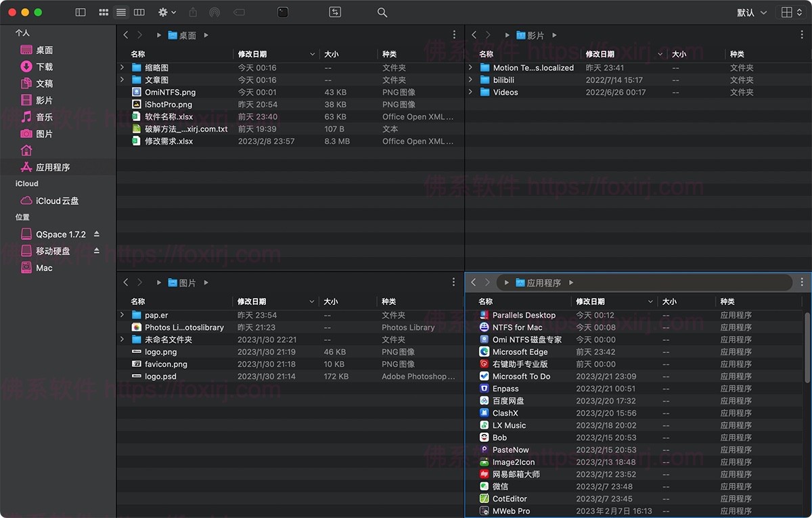
Task: Expand the bilibili folder
Action: point(470,79)
